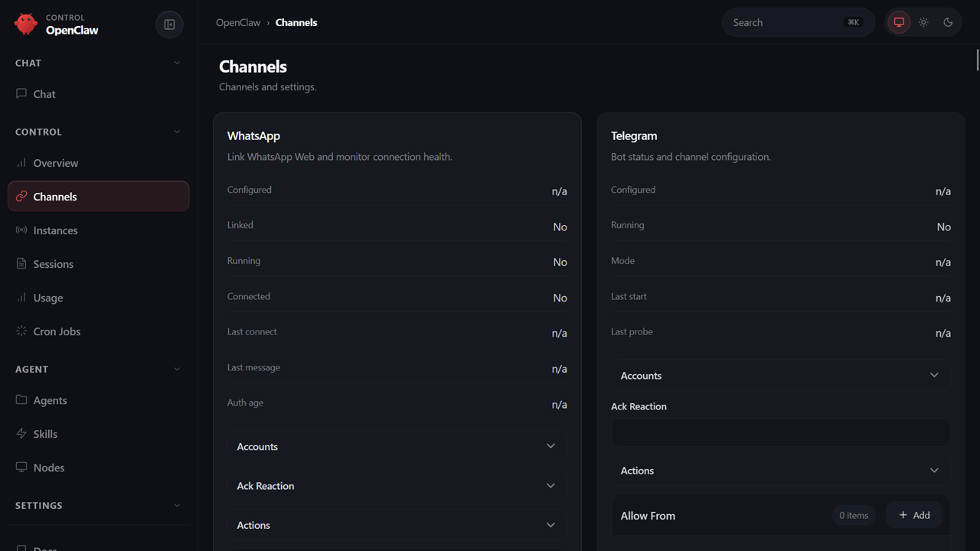
Task: Click the ⌘K shortcut badge in search
Action: click(x=853, y=22)
